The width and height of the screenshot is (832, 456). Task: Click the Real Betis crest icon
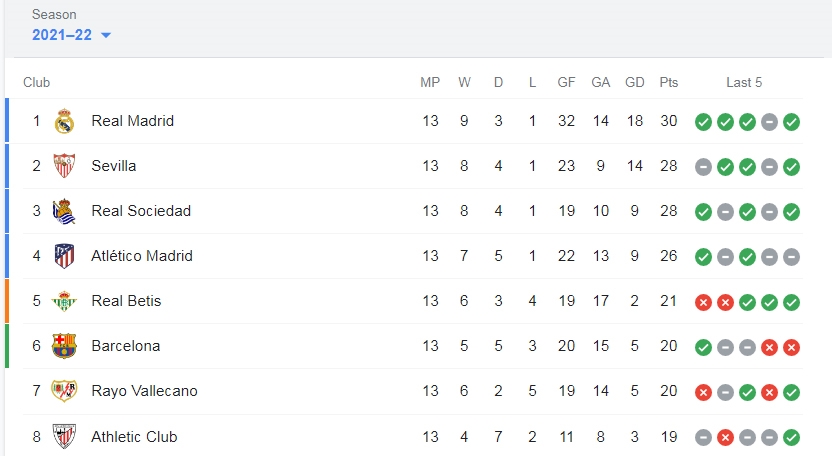64,301
